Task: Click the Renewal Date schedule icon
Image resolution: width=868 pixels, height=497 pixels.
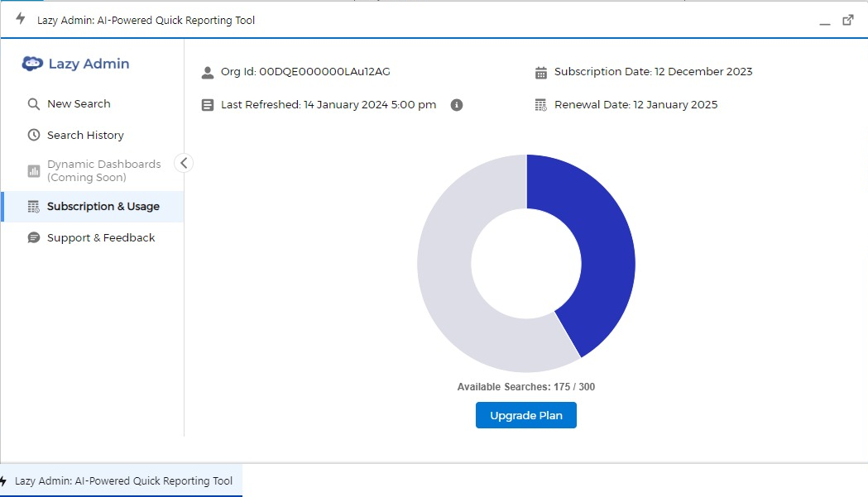Action: pos(541,105)
